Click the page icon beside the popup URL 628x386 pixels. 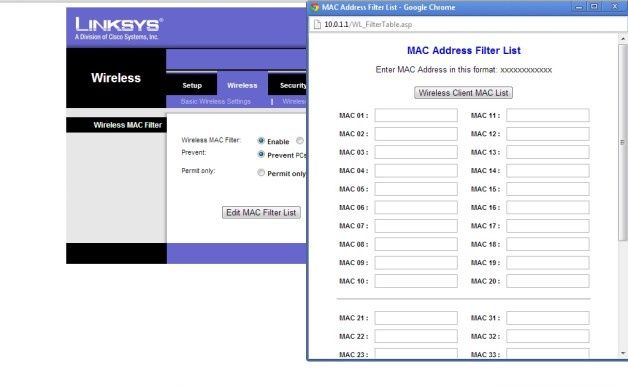click(x=317, y=24)
